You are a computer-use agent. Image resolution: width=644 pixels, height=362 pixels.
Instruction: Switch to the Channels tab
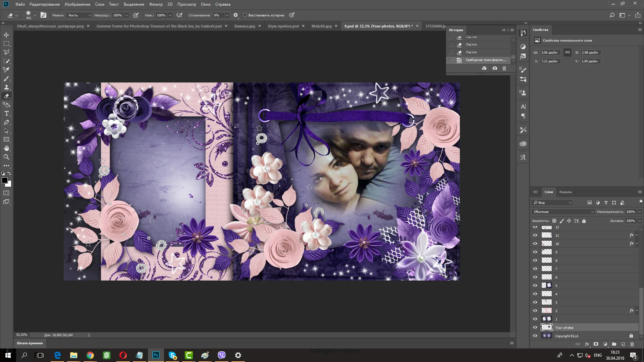(565, 192)
